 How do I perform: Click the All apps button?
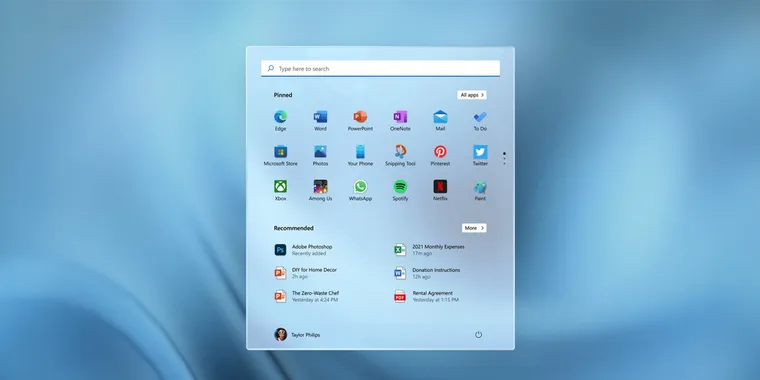[x=472, y=95]
